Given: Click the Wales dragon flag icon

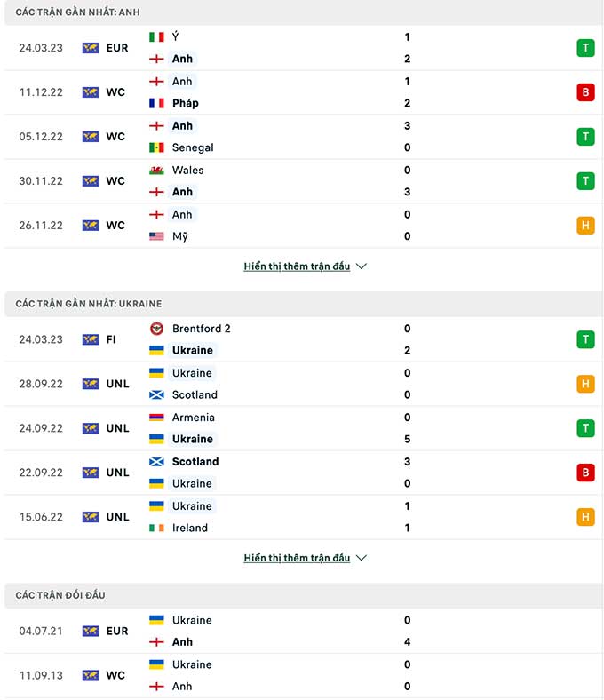Looking at the screenshot, I should [156, 171].
